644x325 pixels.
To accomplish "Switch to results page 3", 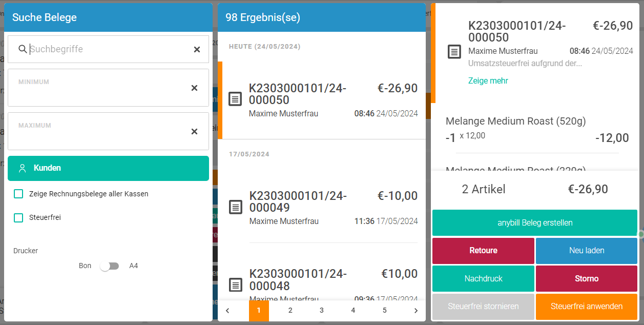I will tap(322, 310).
